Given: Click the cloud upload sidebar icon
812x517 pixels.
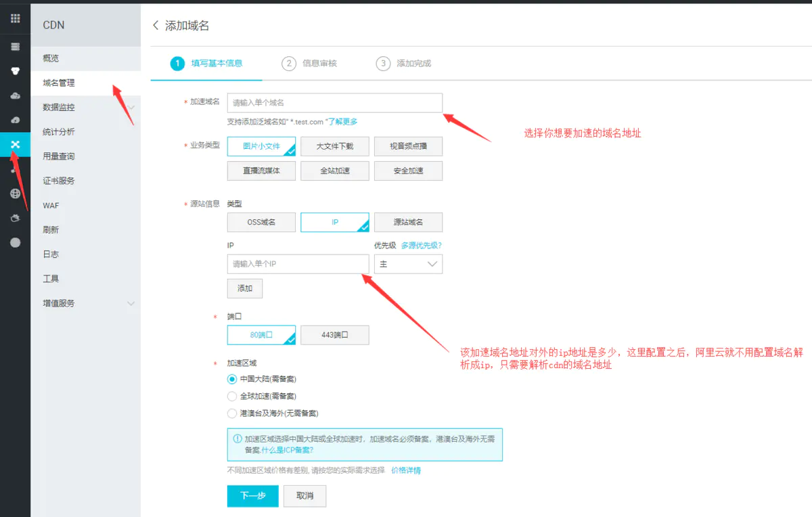Looking at the screenshot, I should pyautogui.click(x=15, y=120).
